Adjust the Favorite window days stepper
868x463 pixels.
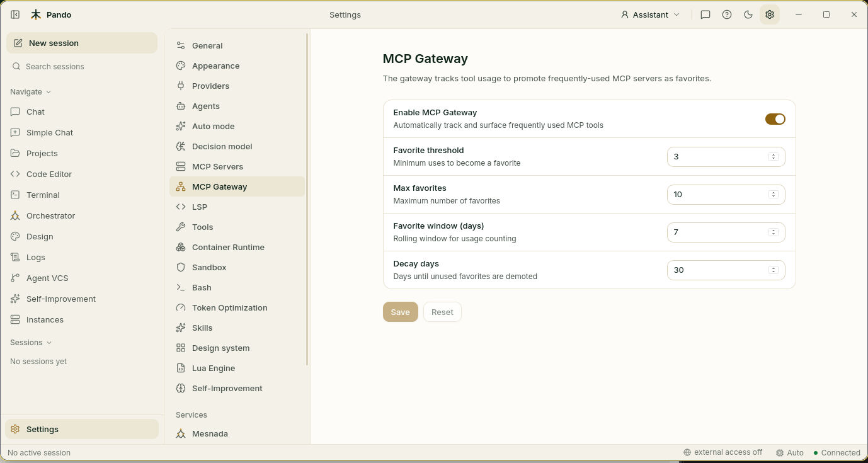[x=774, y=232]
